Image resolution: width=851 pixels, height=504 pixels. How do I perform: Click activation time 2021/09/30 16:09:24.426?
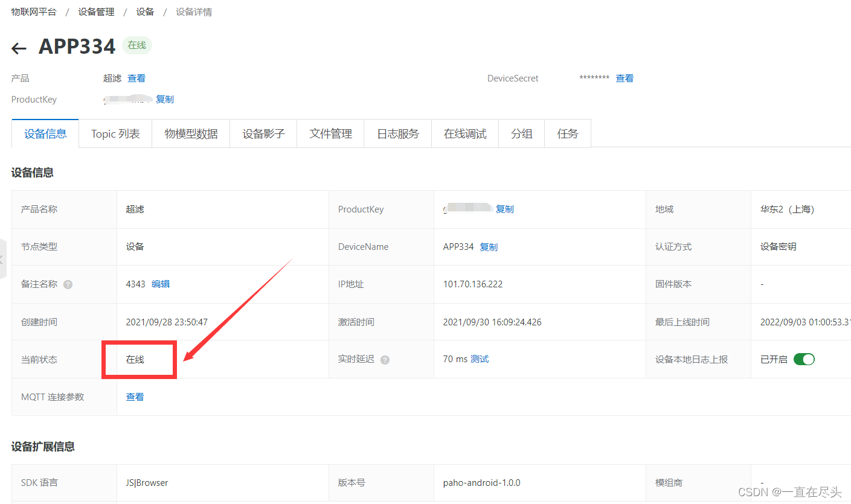pyautogui.click(x=492, y=322)
